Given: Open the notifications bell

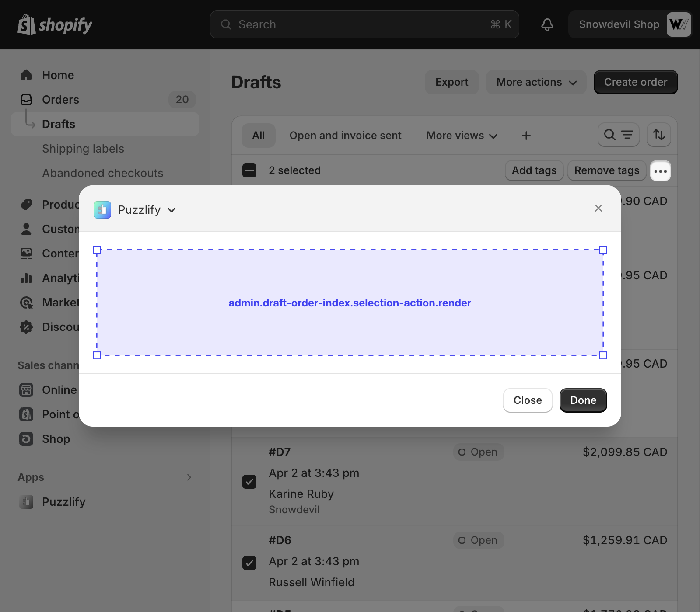Looking at the screenshot, I should point(547,24).
